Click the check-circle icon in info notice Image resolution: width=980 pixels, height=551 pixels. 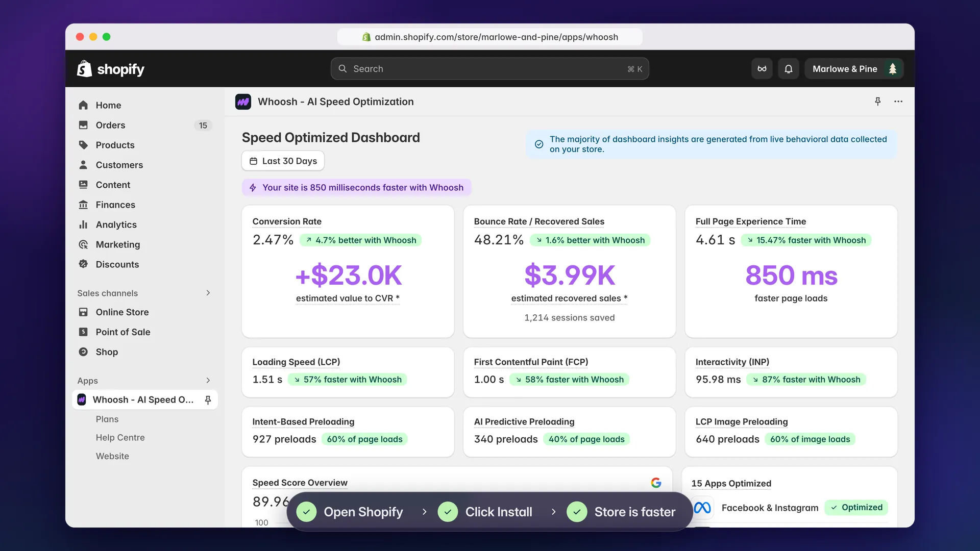[x=539, y=144]
